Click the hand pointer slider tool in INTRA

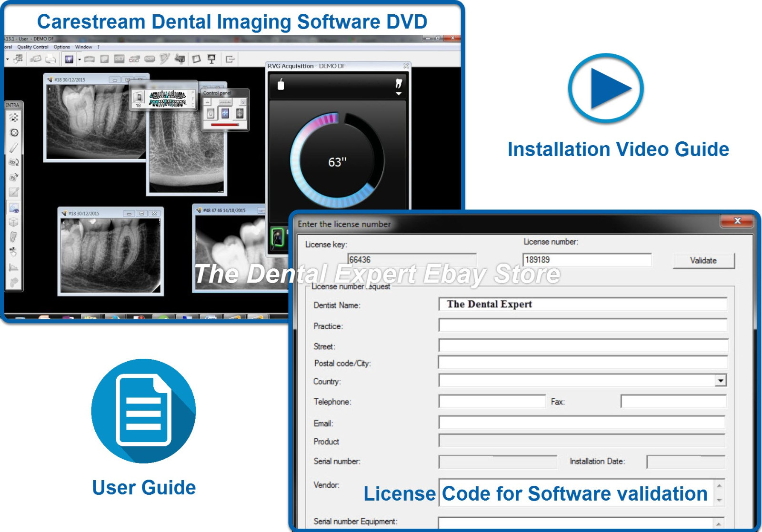[x=14, y=252]
